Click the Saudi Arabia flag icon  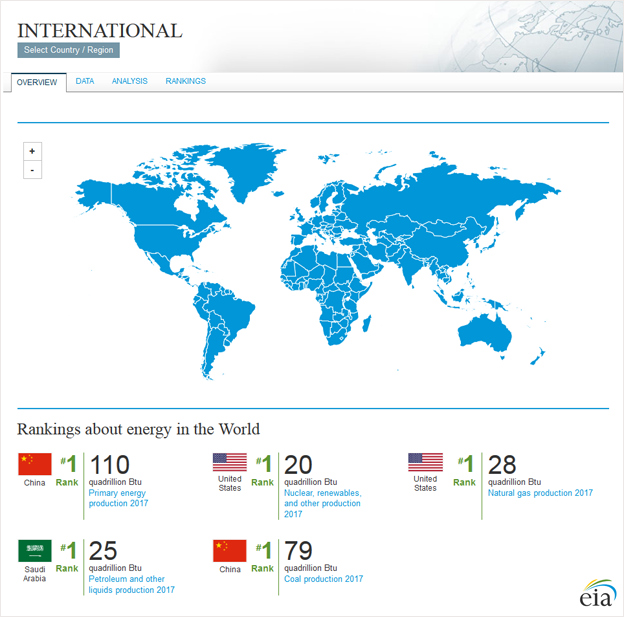click(35, 551)
